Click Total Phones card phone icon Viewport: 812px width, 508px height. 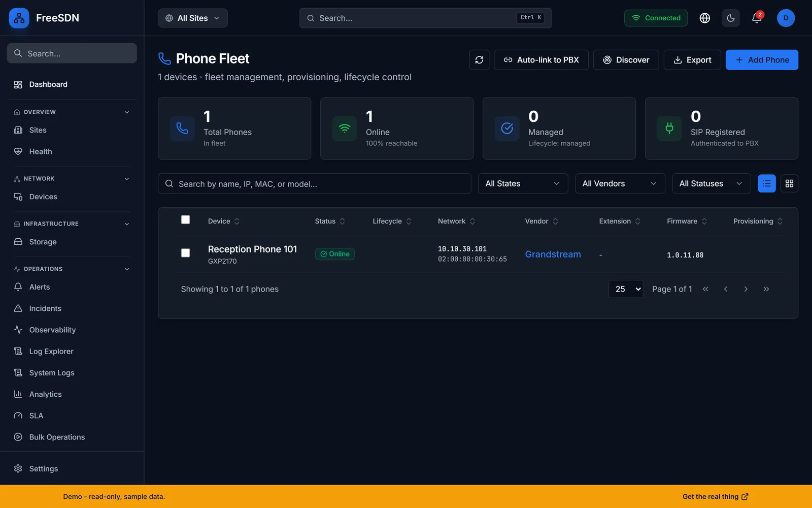[x=182, y=129]
